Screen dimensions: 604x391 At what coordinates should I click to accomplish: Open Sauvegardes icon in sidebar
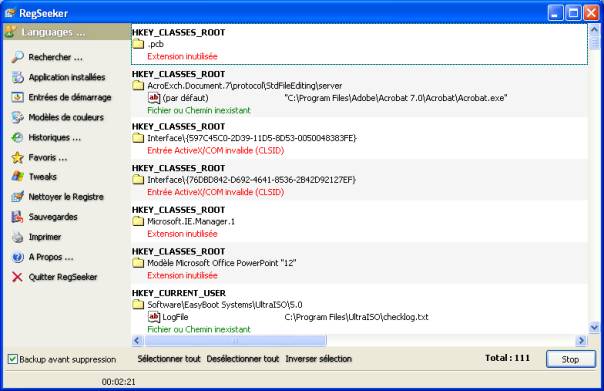17,217
